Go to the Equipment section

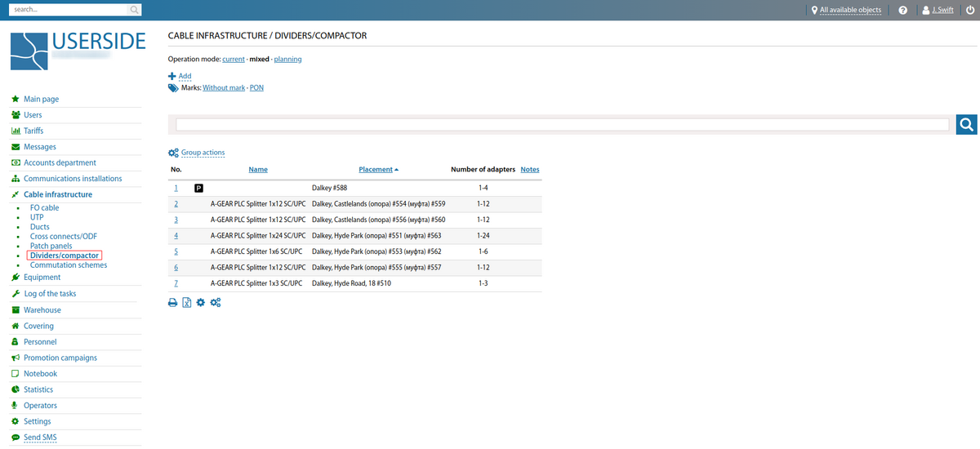42,278
